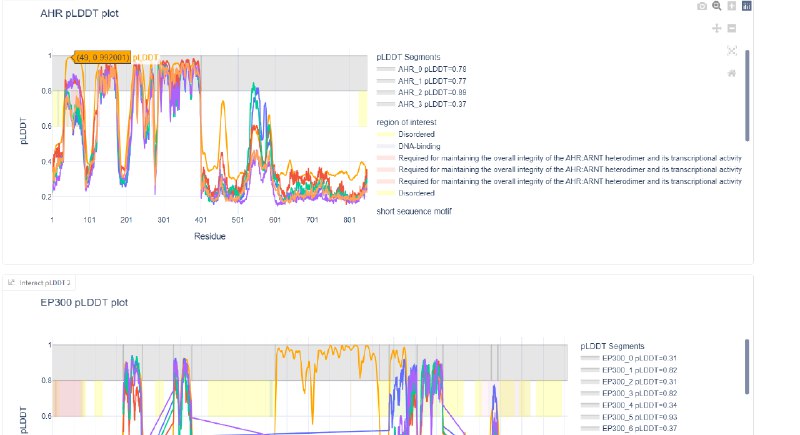Toggle AHR_3 pLDDT=0.37 legend trace

point(421,104)
